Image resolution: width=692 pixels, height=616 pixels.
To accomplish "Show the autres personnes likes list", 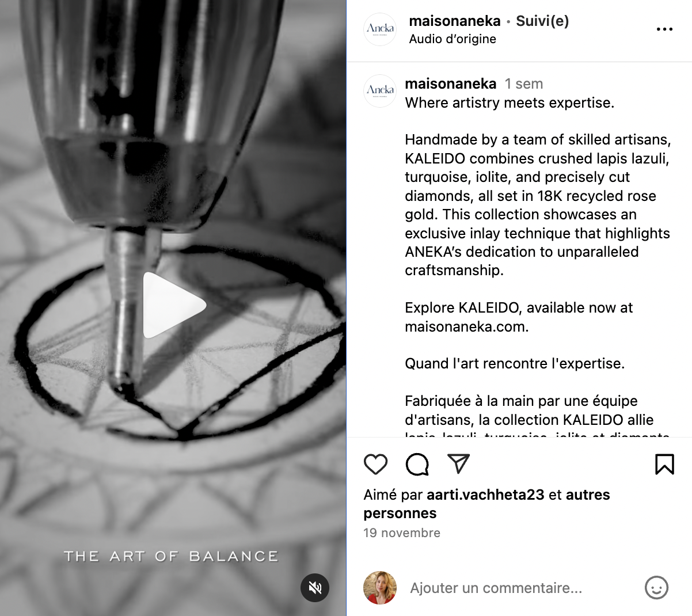I will [x=486, y=504].
